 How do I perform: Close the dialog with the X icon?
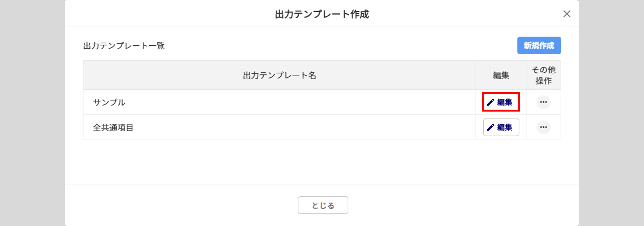567,14
